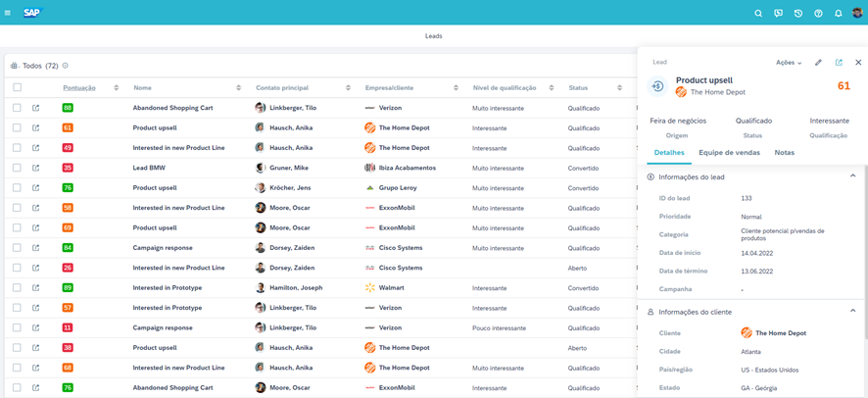Click the red score badge 11
This screenshot has height=398, width=868.
coord(68,327)
